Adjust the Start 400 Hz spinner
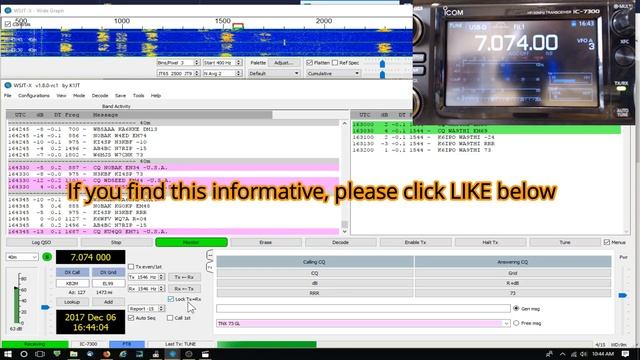Screen dimensions: 640x360 (x=239, y=62)
